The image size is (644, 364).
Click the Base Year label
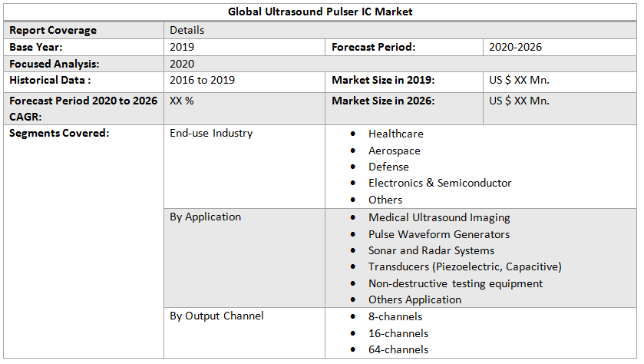(35, 47)
